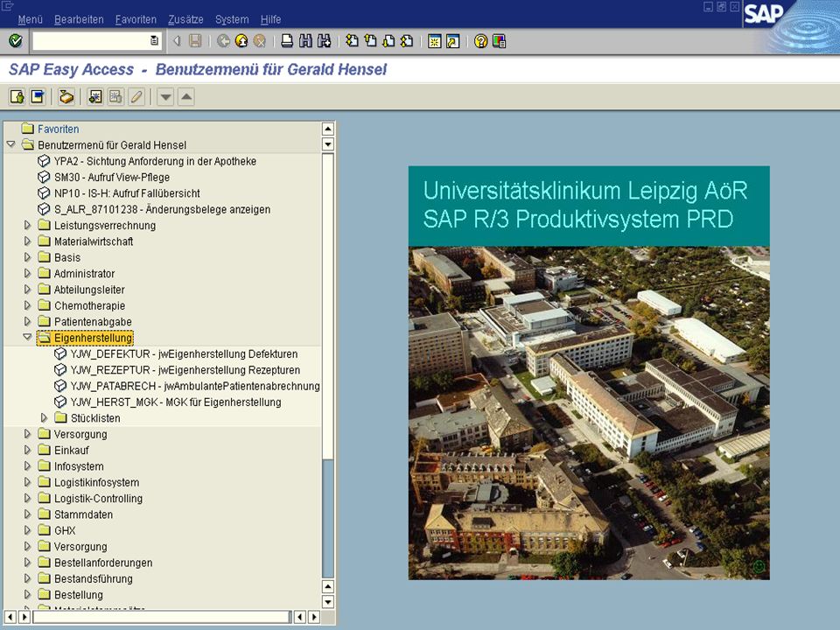This screenshot has width=840, height=630.
Task: Click the Next Page icon
Action: [388, 41]
